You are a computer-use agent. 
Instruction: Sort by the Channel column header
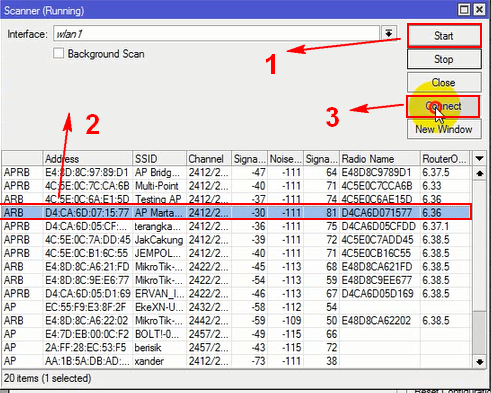tap(209, 159)
